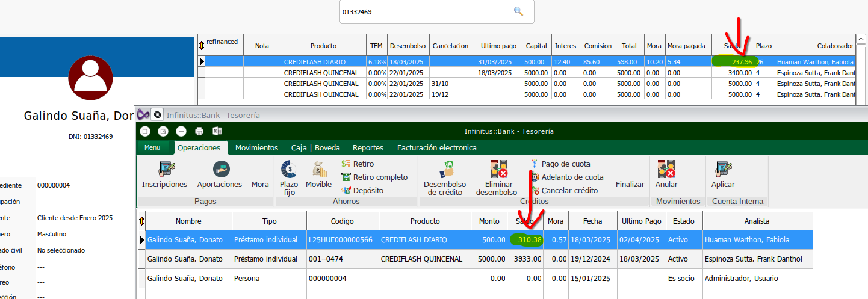This screenshot has height=299, width=868.
Task: Click Pago de cuota
Action: [565, 164]
